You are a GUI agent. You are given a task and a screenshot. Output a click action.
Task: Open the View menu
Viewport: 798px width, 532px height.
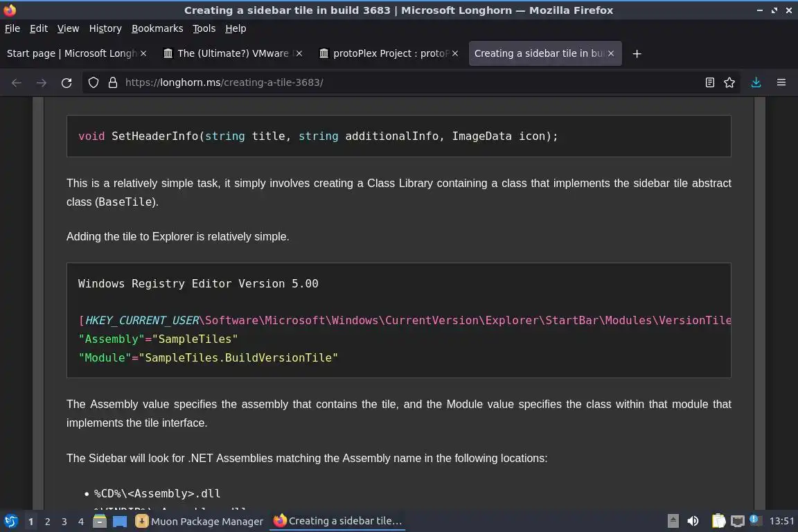[68, 28]
